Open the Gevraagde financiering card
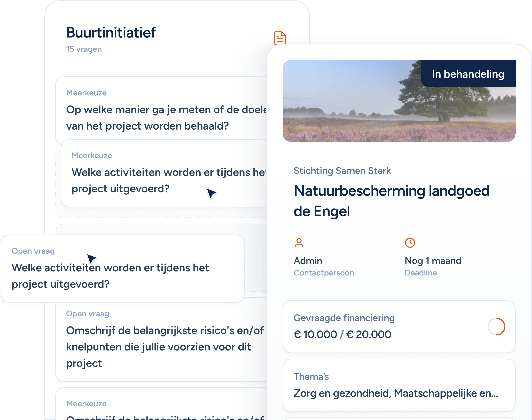This screenshot has width=532, height=420. coord(399,327)
